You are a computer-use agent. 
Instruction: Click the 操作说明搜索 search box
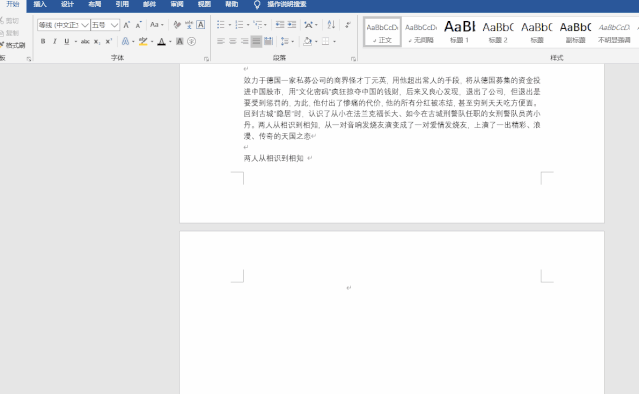(287, 4)
